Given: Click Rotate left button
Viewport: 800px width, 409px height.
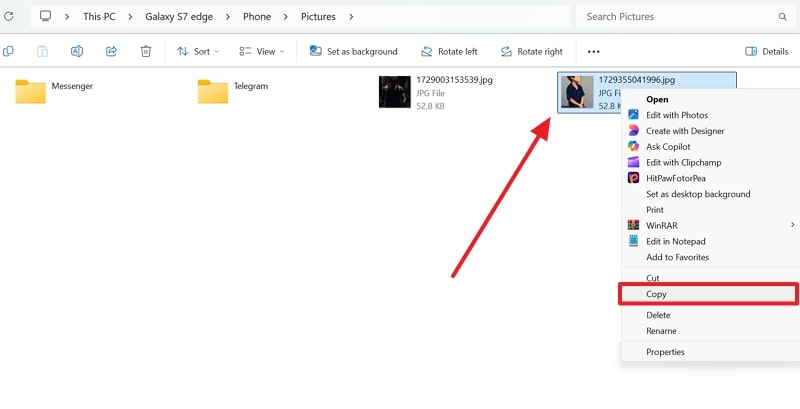Looking at the screenshot, I should [x=449, y=51].
